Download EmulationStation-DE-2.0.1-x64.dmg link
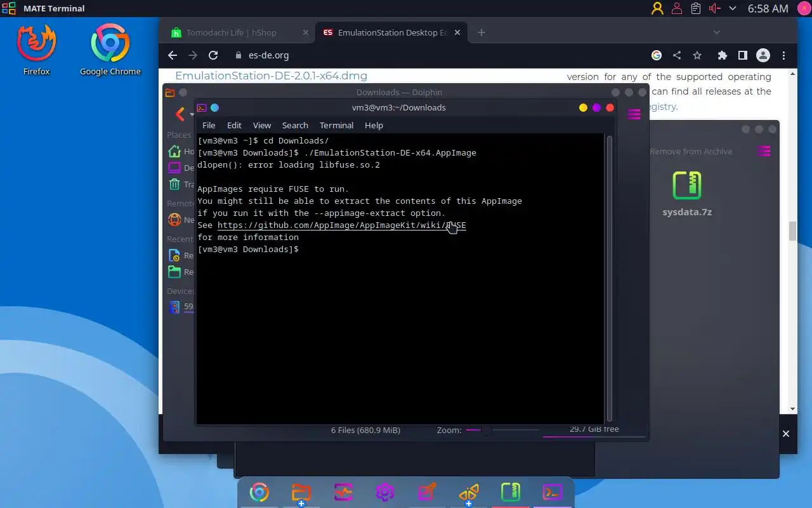This screenshot has width=812, height=508. pyautogui.click(x=271, y=76)
